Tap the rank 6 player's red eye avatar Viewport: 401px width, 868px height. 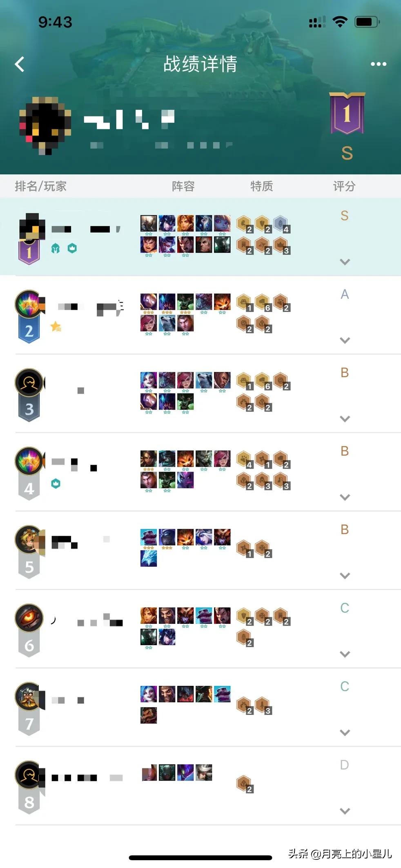coord(29,617)
